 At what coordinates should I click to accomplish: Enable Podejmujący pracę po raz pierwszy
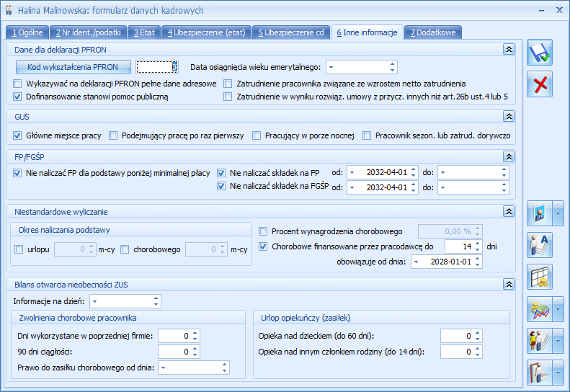point(113,135)
